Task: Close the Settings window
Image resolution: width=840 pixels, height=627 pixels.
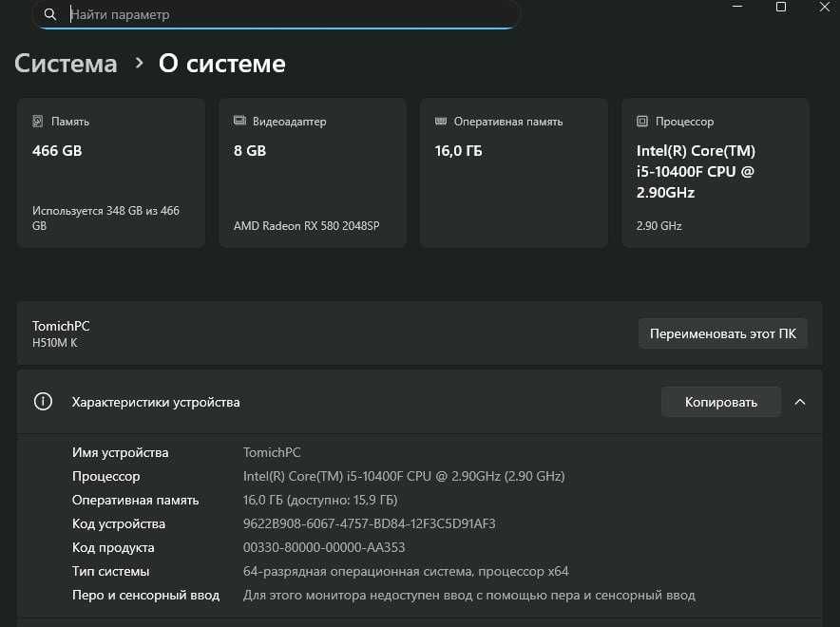Action: point(825,7)
